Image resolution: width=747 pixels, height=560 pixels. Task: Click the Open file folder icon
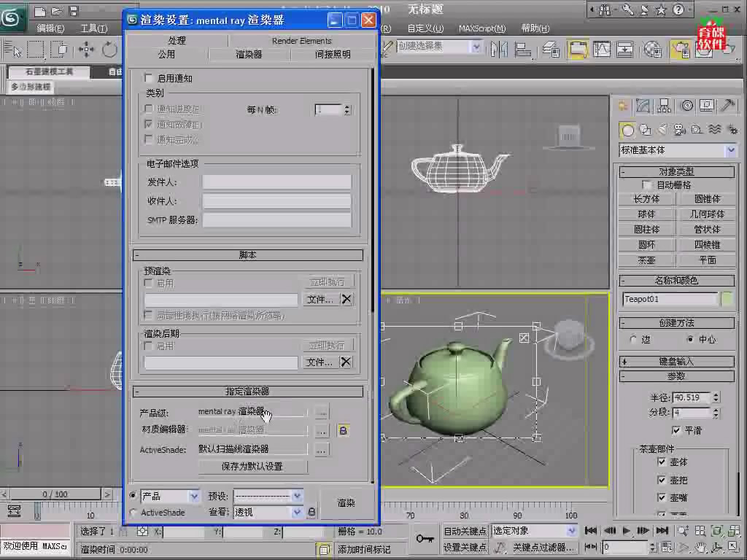(x=57, y=10)
